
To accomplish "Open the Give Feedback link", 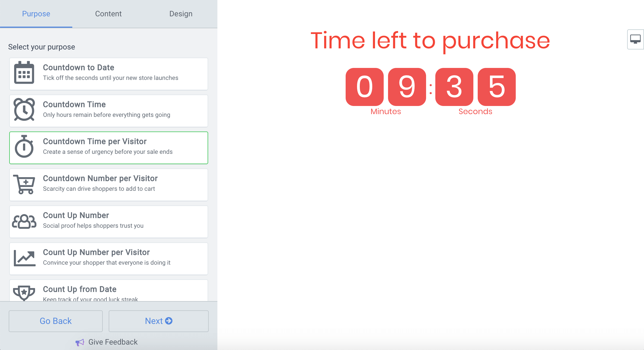I will (x=112, y=342).
